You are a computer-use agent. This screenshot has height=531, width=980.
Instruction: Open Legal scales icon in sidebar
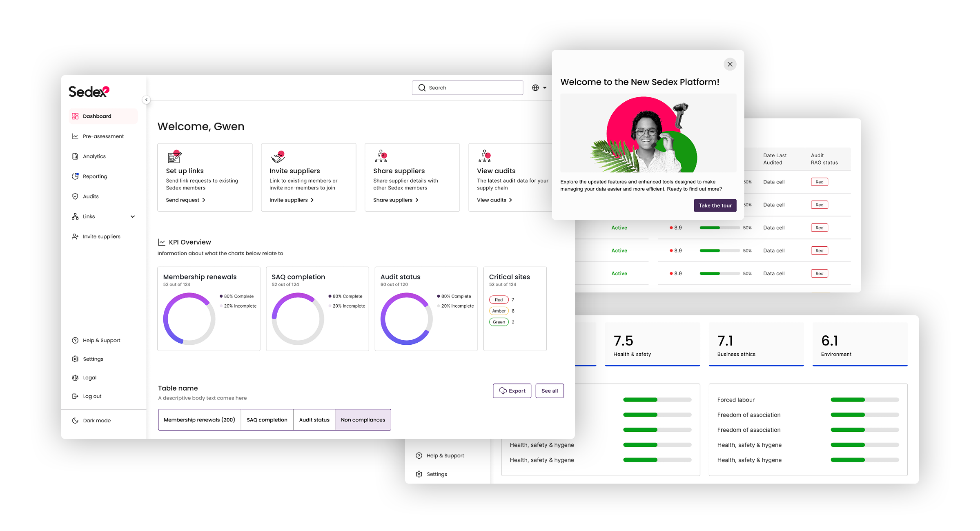pyautogui.click(x=75, y=377)
